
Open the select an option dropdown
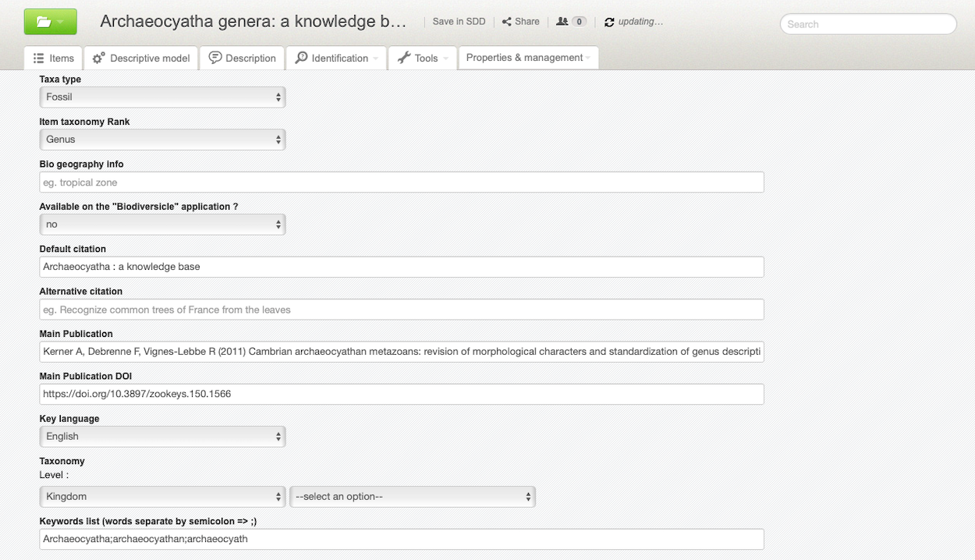coord(412,497)
